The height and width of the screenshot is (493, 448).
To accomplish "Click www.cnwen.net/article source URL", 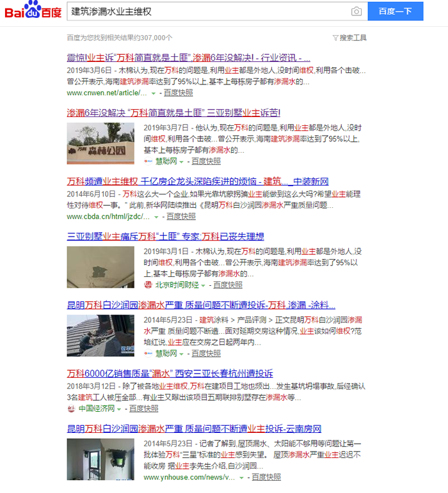I will pyautogui.click(x=107, y=93).
